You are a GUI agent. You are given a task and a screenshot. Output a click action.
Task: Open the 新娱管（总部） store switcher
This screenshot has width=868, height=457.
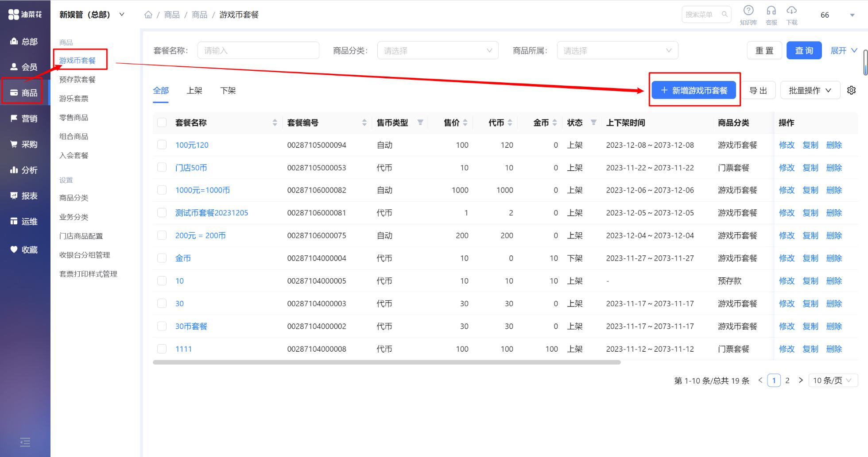pos(92,15)
